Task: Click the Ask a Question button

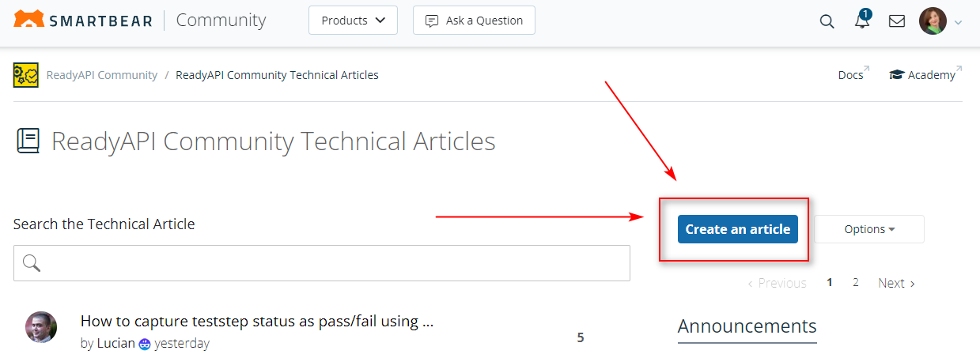Action: click(x=474, y=21)
